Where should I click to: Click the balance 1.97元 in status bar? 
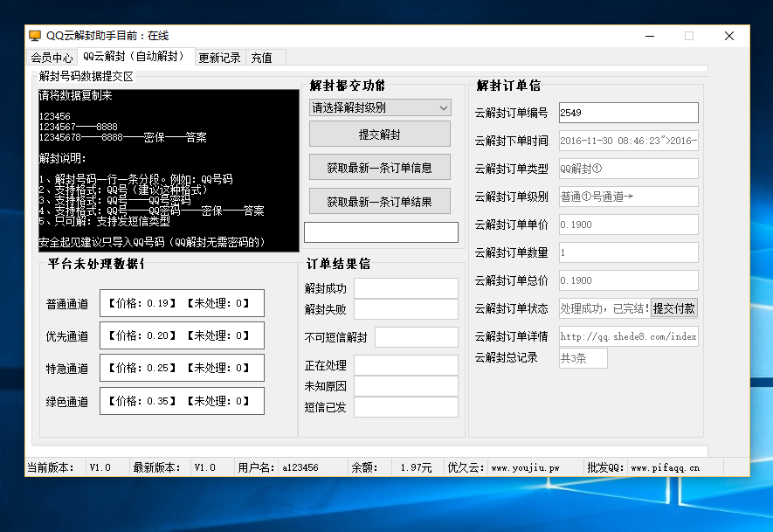tap(416, 467)
